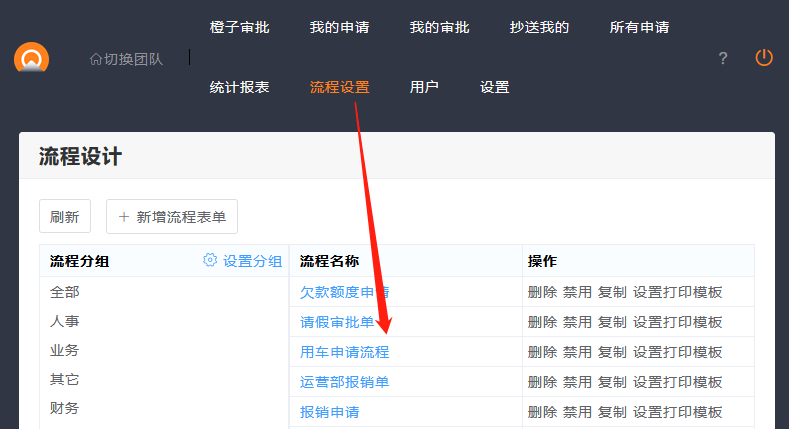The height and width of the screenshot is (429, 789).
Task: Open 我的审批 in navigation
Action: point(439,27)
